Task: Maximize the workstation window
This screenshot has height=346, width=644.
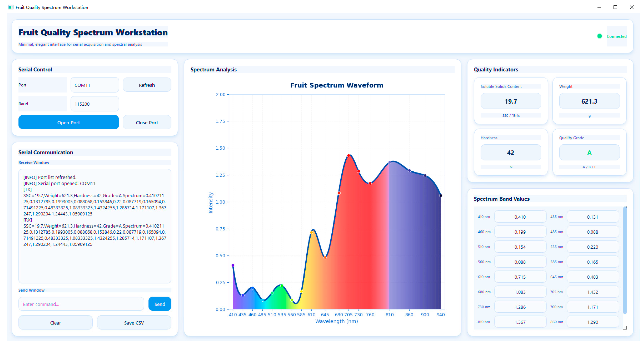Action: tap(615, 7)
